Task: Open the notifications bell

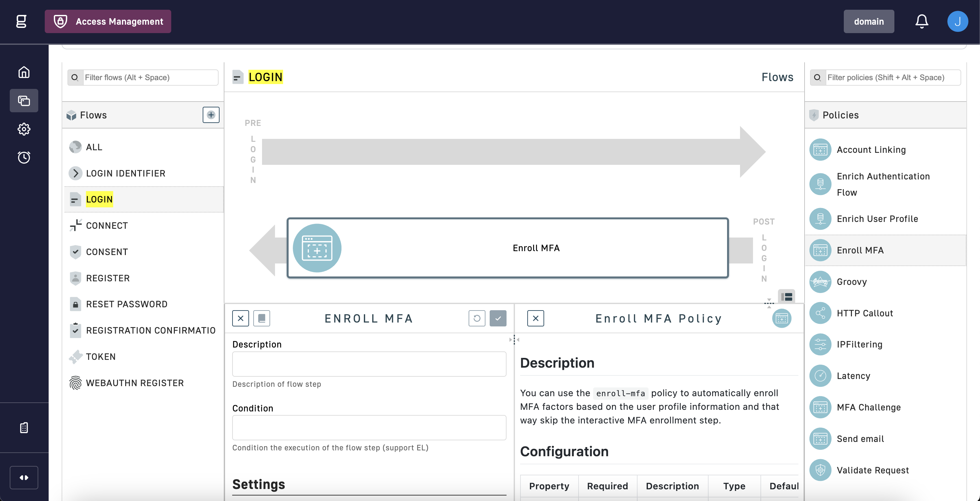Action: coord(921,21)
